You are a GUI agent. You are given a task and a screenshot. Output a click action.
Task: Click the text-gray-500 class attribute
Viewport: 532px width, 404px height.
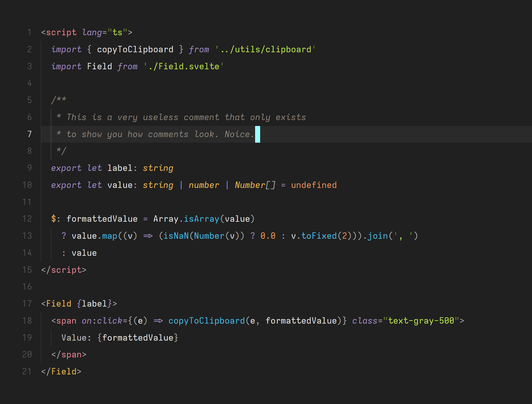(x=420, y=321)
